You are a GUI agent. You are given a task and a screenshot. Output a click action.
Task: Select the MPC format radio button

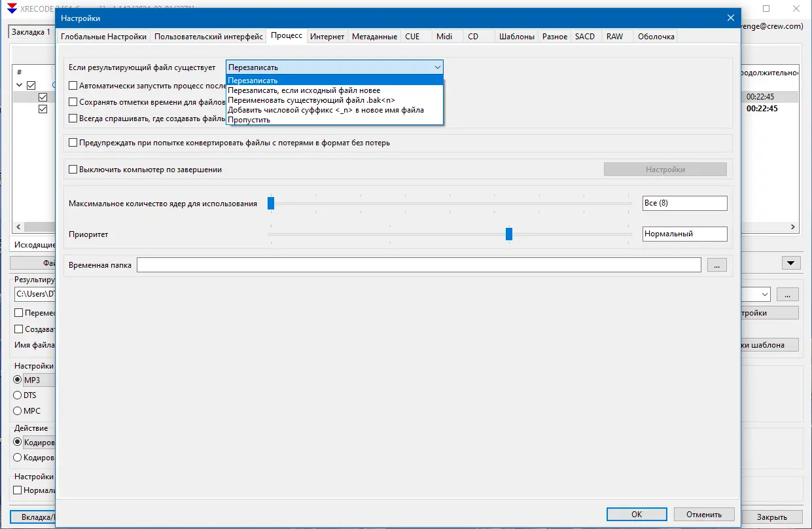18,411
